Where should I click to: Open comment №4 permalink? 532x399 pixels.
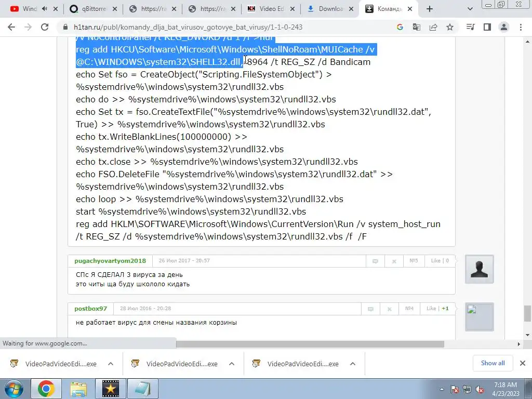[x=409, y=309]
